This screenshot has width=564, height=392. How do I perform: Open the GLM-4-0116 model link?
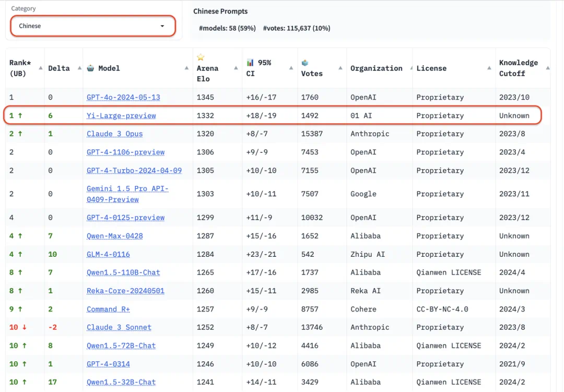point(108,254)
